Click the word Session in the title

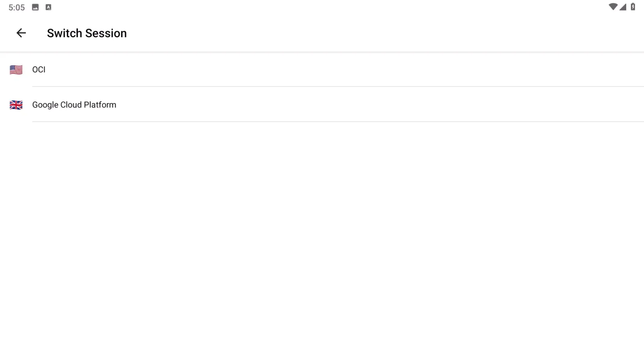coord(106,33)
